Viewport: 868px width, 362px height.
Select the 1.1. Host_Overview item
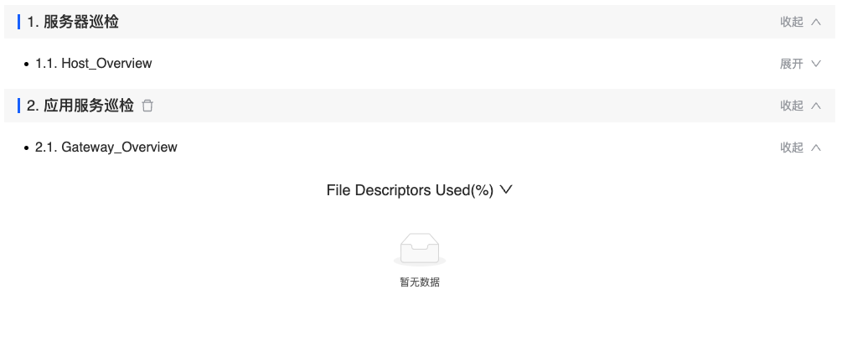pos(94,64)
